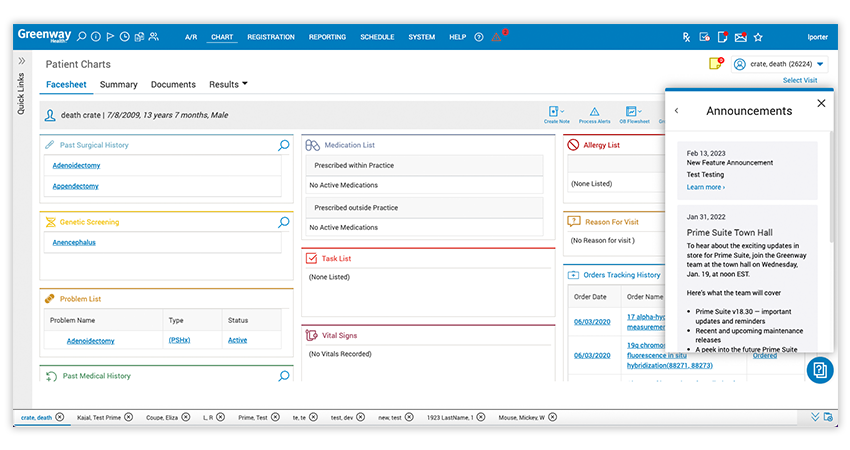Open the red alert warning triangle icon
The image size is (850, 450).
click(x=496, y=37)
